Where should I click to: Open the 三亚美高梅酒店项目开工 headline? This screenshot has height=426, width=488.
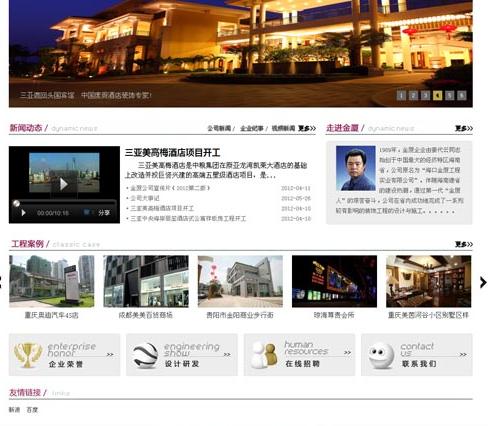pos(172,153)
